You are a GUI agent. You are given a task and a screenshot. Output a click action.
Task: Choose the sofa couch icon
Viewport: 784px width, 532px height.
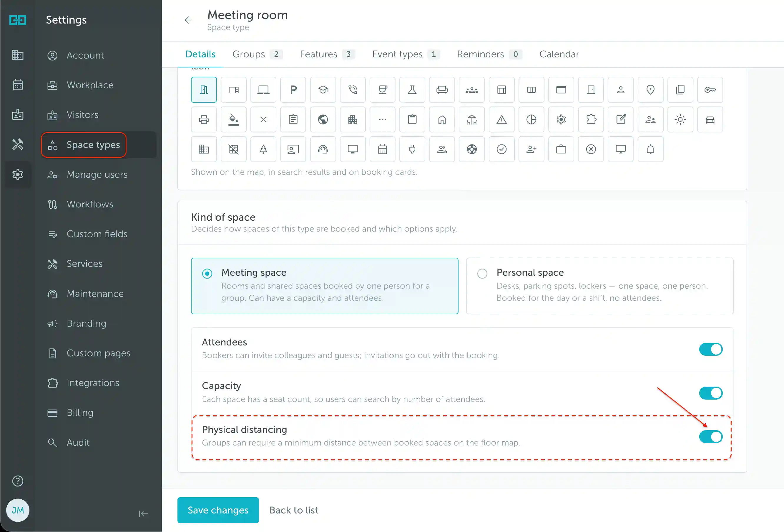tap(442, 90)
